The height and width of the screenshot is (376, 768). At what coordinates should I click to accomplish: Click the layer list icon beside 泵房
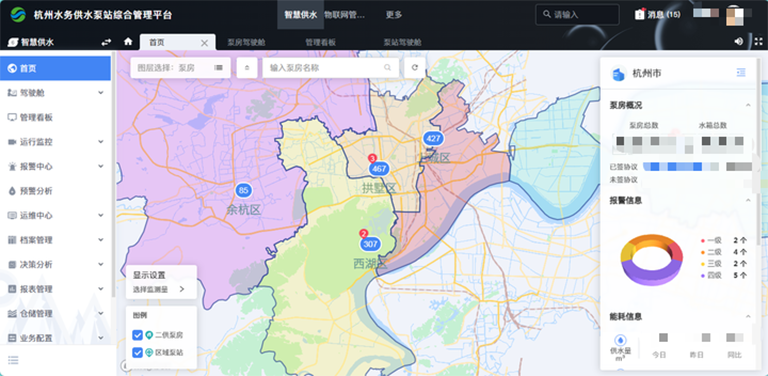point(218,68)
